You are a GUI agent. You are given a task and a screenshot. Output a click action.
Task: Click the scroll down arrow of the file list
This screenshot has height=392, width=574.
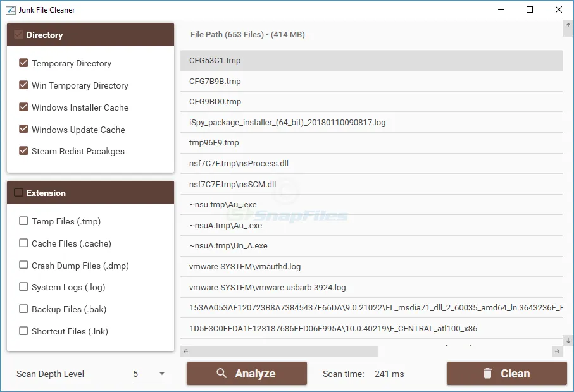click(x=568, y=340)
